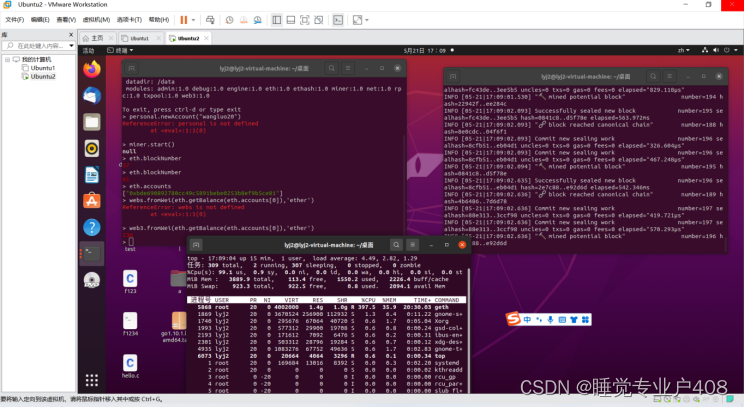This screenshot has width=744, height=408.
Task: Open the zh input source dropdown
Action: [683, 50]
